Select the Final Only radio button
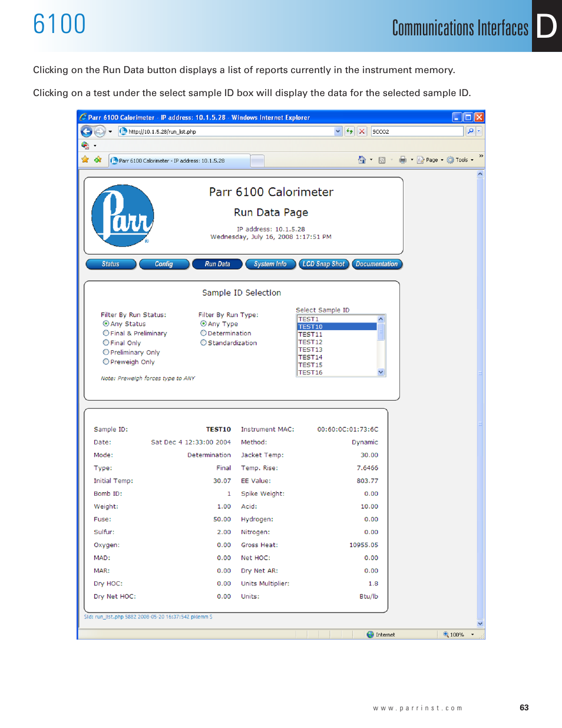Viewport: 562px width, 728px height. tap(105, 342)
